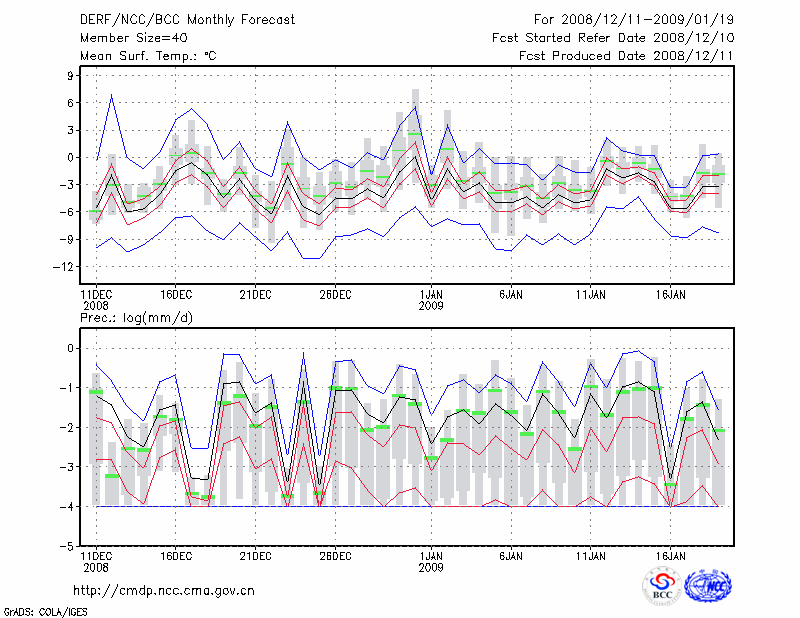
Task: Click the 9 tick on temperature y-axis
Action: [x=71, y=75]
